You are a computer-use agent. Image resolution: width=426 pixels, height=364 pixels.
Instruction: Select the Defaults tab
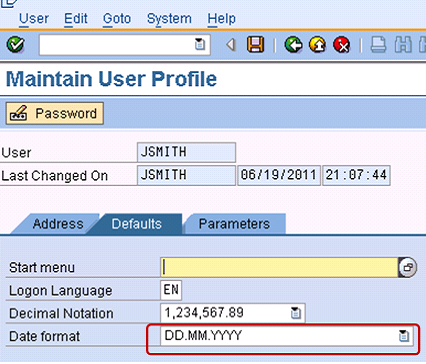(x=137, y=224)
